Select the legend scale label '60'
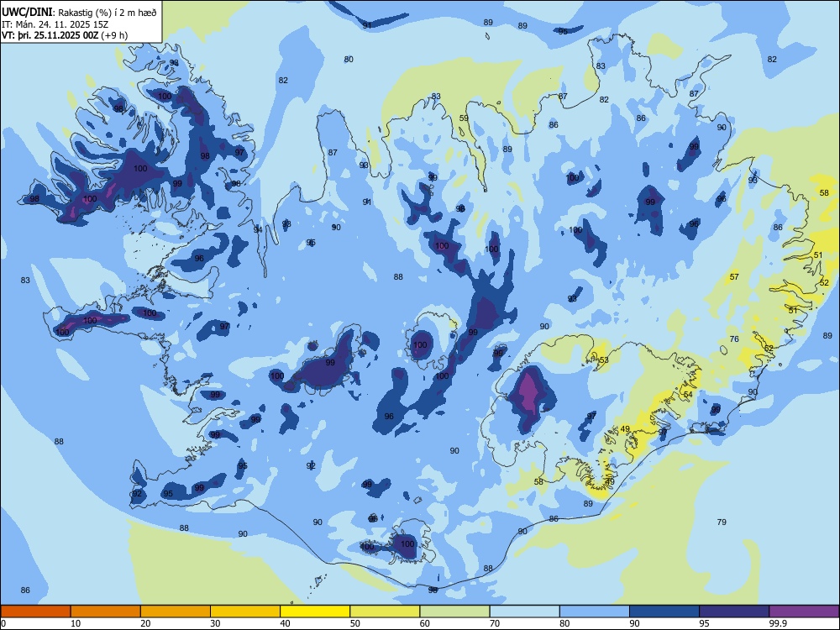 pyautogui.click(x=425, y=623)
